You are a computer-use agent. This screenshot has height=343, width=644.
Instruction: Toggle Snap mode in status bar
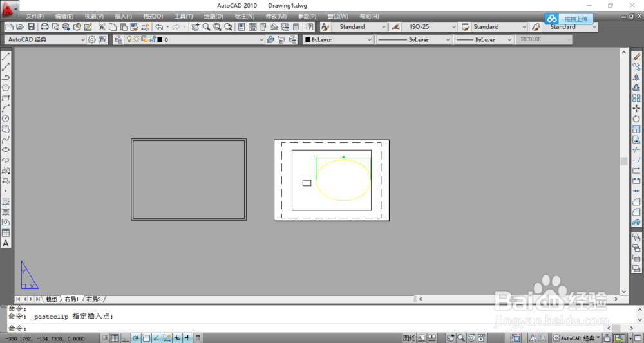pyautogui.click(x=105, y=338)
